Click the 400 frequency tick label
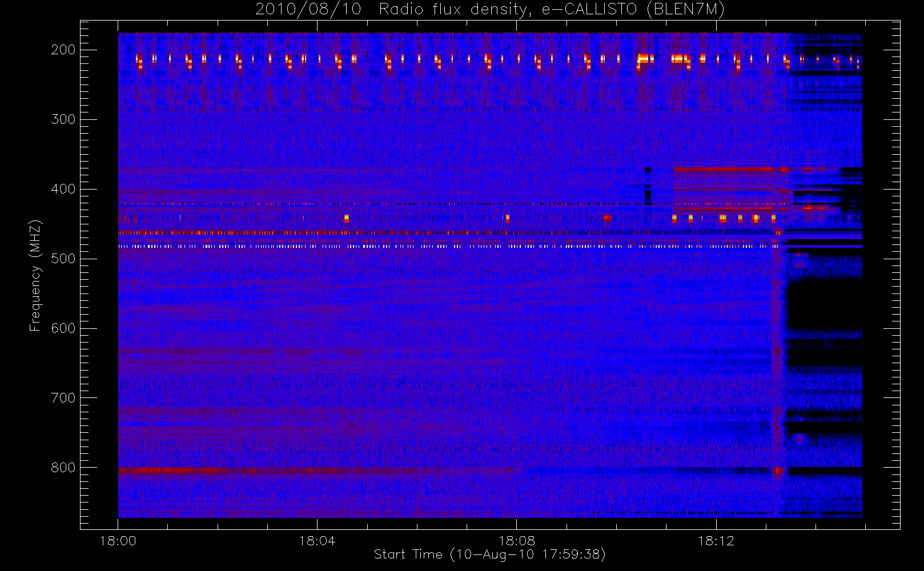This screenshot has width=924, height=571. (63, 189)
